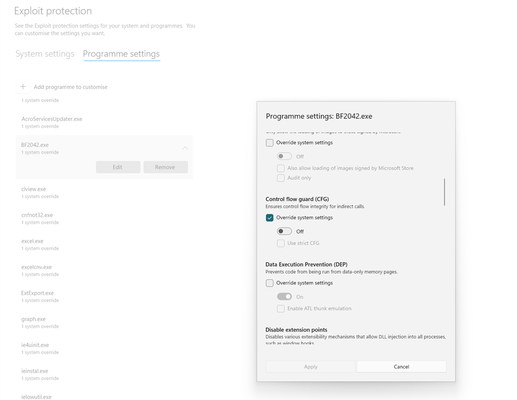The height and width of the screenshot is (400, 517).
Task: Collapse the BF2042.exe entry chevron
Action: pos(185,148)
